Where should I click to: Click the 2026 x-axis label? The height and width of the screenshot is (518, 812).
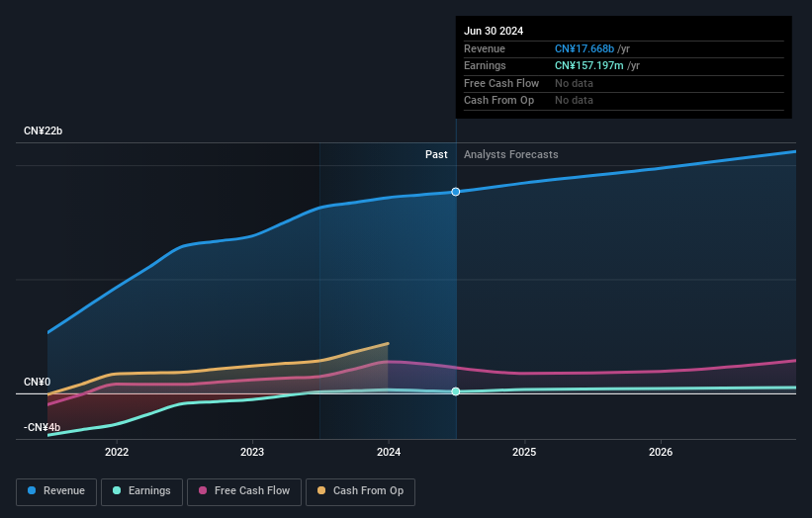(661, 453)
